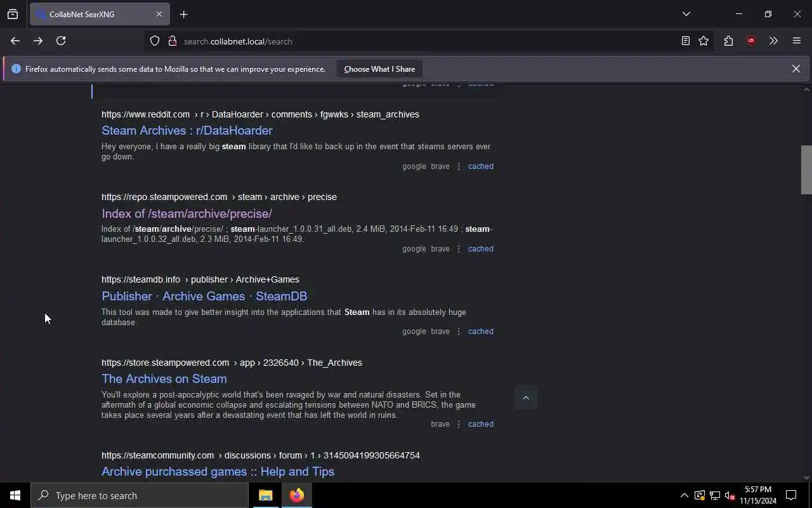List all tabs dropdown arrow
The width and height of the screenshot is (812, 508).
(686, 14)
